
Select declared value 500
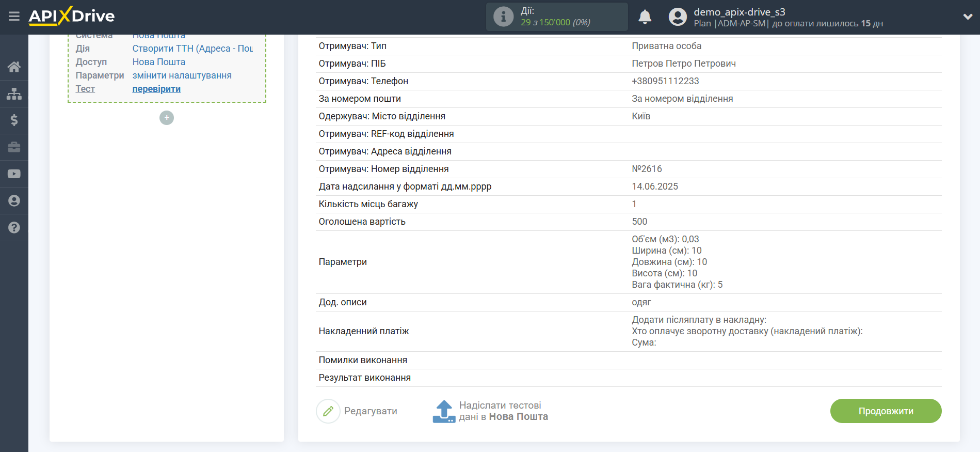click(x=639, y=222)
